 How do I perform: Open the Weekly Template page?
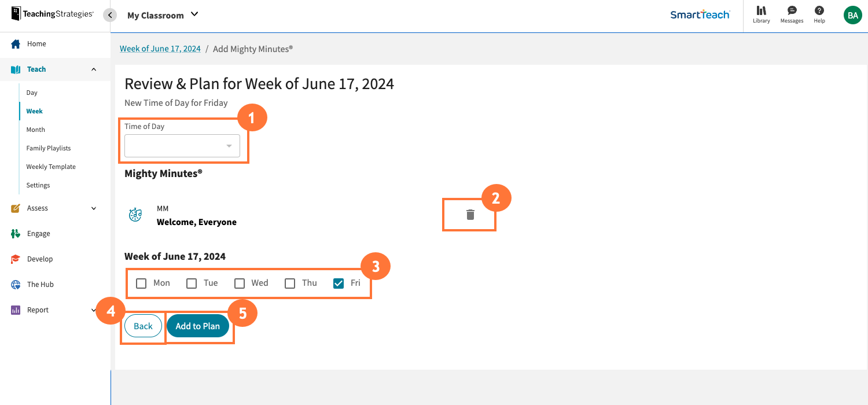[51, 166]
